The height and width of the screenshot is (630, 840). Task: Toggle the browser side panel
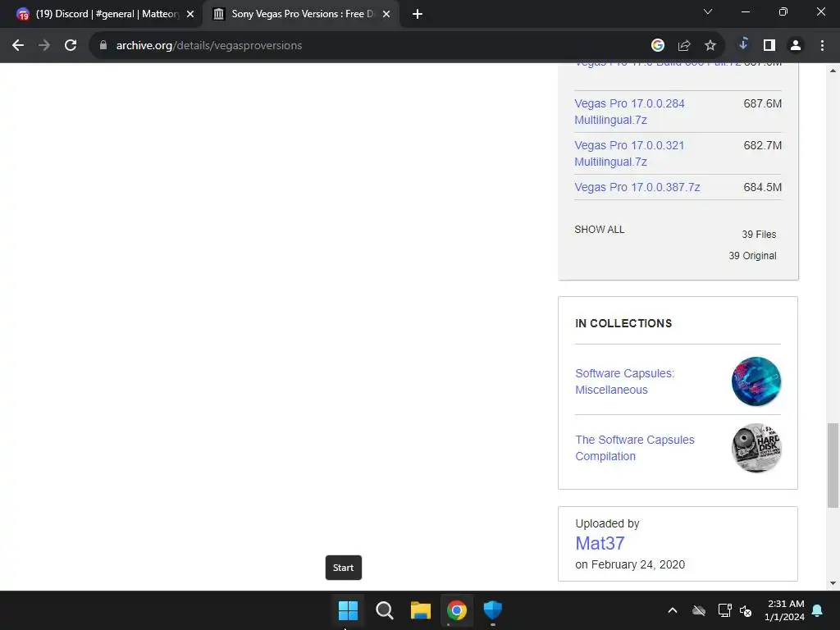pos(769,46)
